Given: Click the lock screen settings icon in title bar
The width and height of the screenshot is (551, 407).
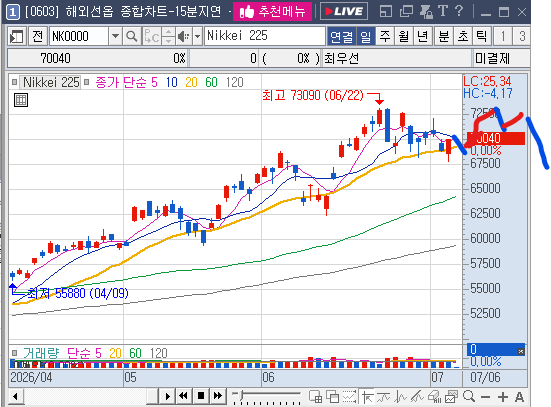Looking at the screenshot, I should 426,12.
